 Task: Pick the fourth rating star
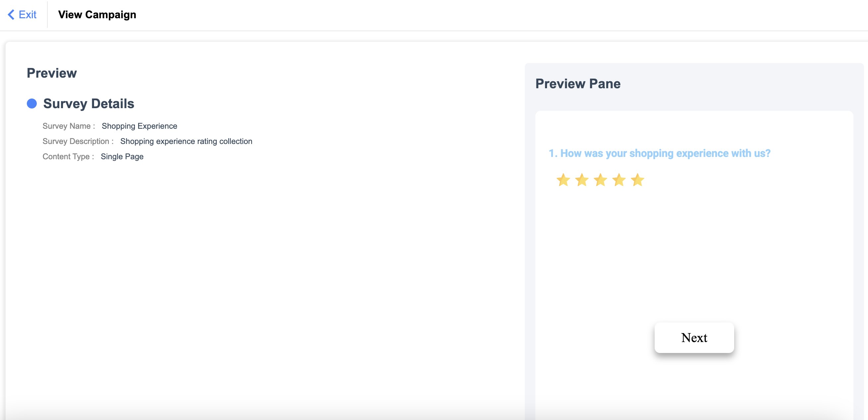pyautogui.click(x=619, y=180)
